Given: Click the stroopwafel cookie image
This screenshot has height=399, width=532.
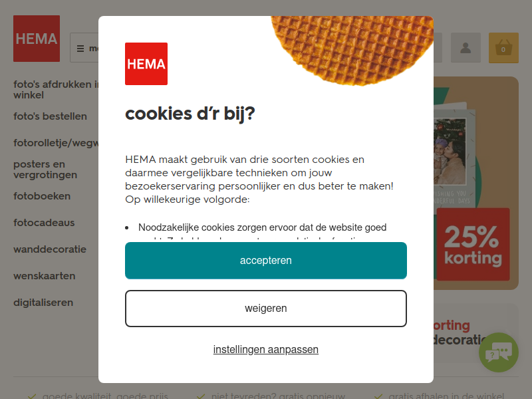Looking at the screenshot, I should (352, 51).
